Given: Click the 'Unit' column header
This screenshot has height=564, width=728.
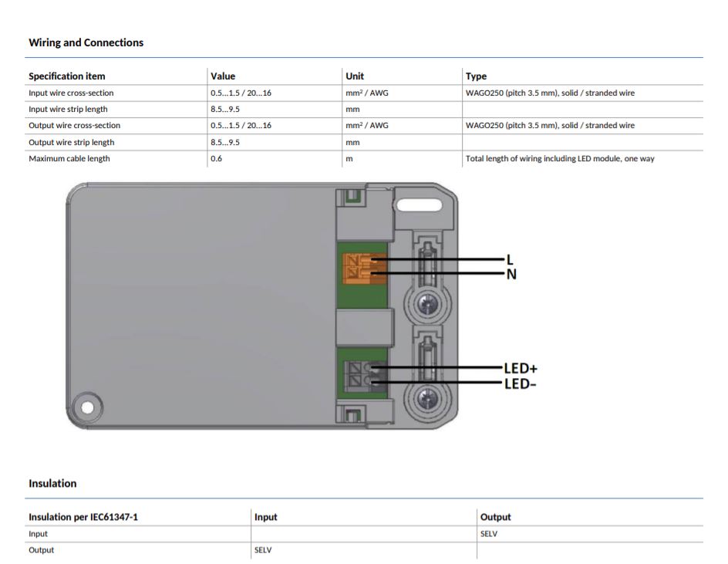Looking at the screenshot, I should (x=355, y=76).
